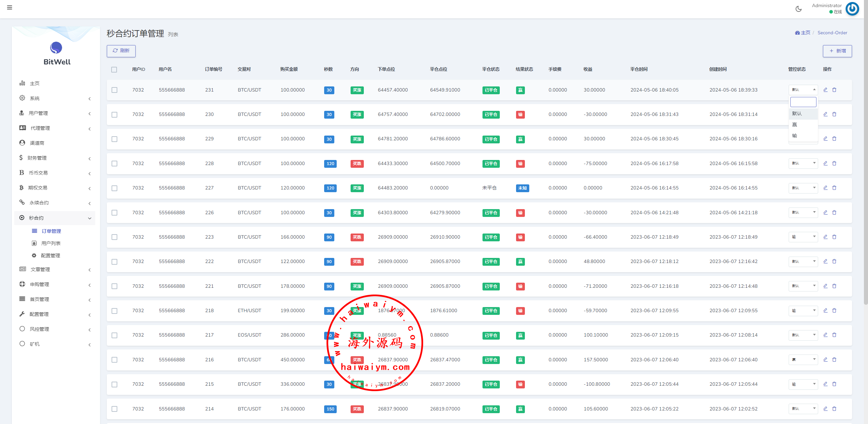Click the 新增 add button
This screenshot has width=868, height=424.
(837, 51)
